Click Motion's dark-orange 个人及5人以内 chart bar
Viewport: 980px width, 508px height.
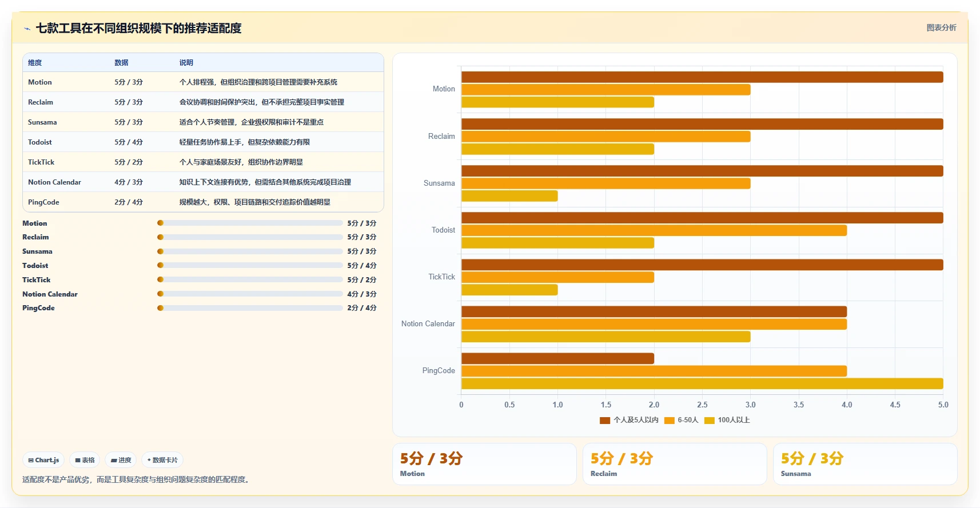tap(702, 77)
